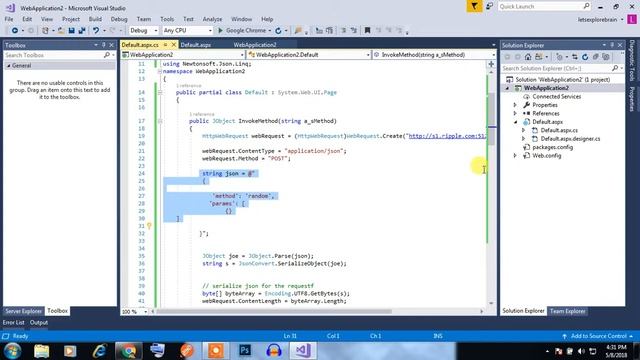
Task: Click the Navigate Backward toolbar icon
Action: 14,31
